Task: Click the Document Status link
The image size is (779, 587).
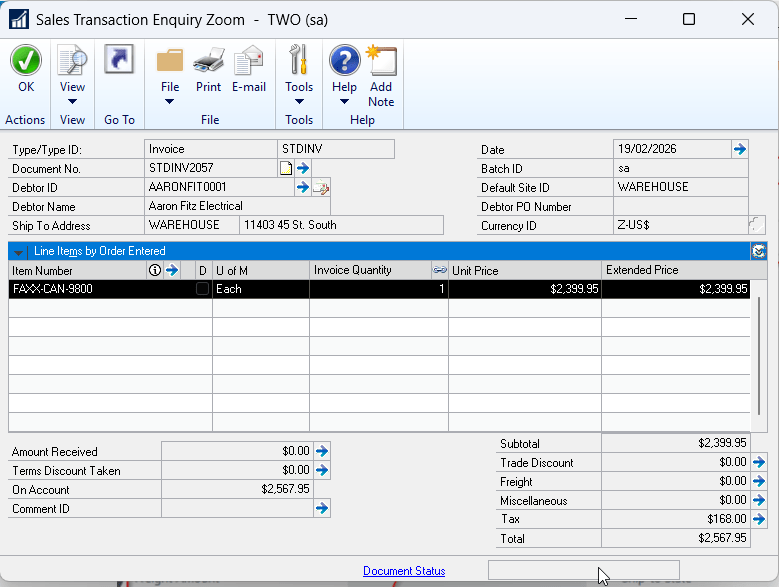Action: point(404,571)
